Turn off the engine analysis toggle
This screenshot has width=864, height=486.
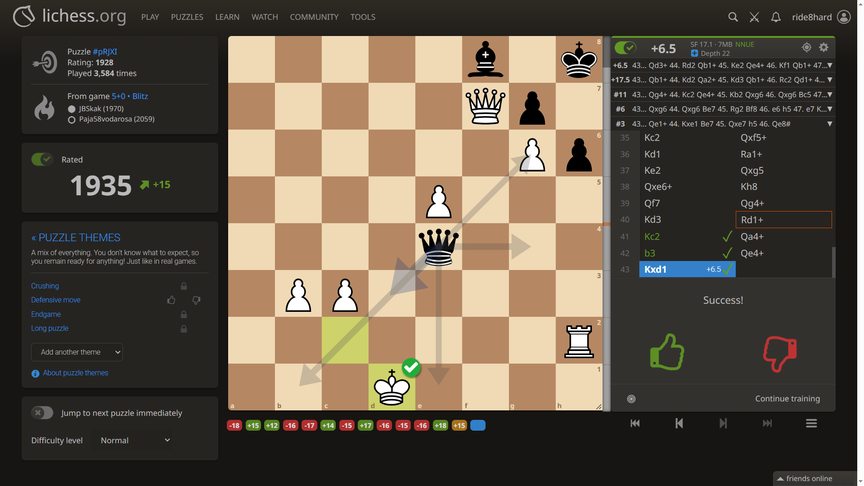point(626,47)
